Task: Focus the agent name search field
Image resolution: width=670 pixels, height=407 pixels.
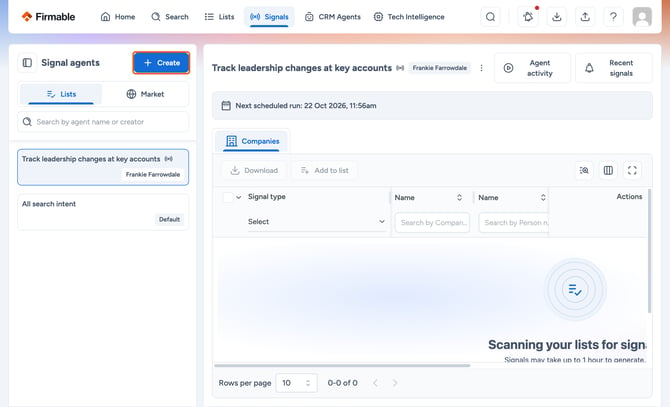Action: [x=103, y=122]
